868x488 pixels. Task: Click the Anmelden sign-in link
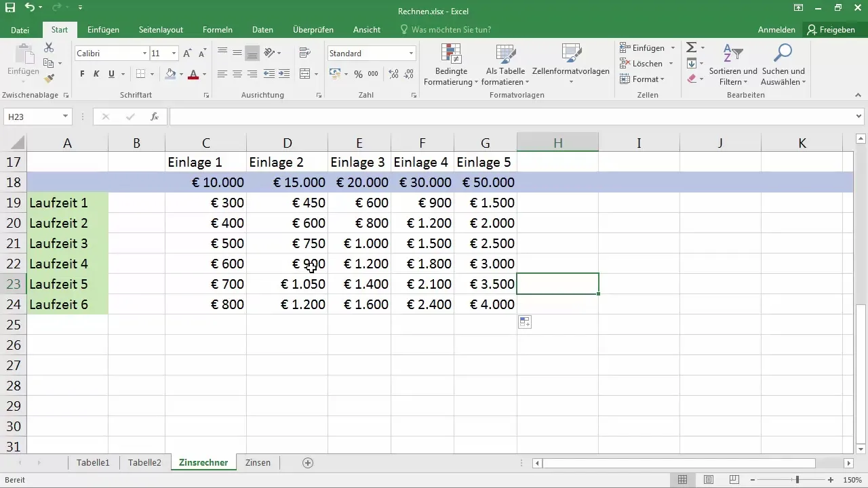point(776,30)
